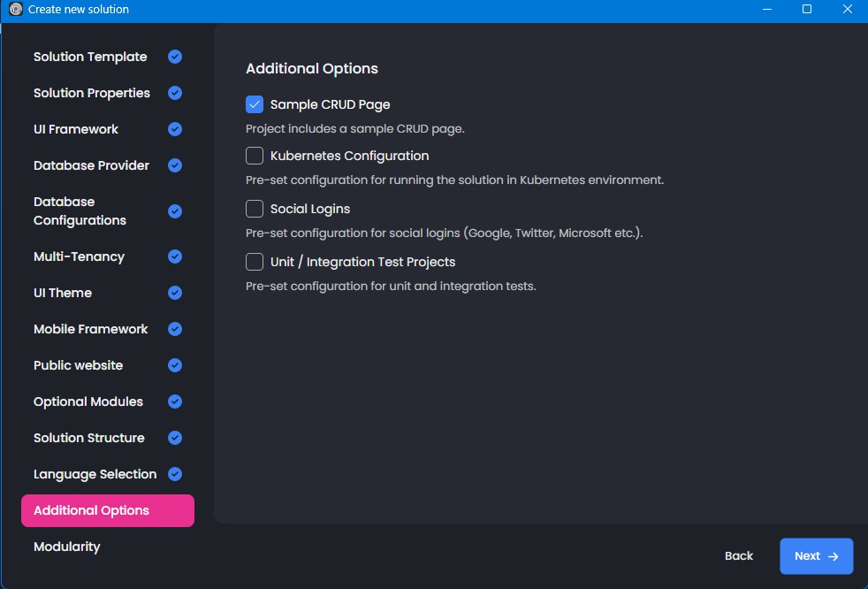Click the checkmark icon beside Solution Template
The width and height of the screenshot is (868, 589).
175,57
